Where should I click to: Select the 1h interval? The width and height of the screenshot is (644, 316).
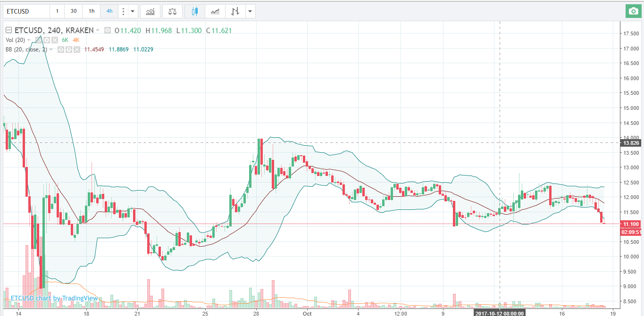91,11
